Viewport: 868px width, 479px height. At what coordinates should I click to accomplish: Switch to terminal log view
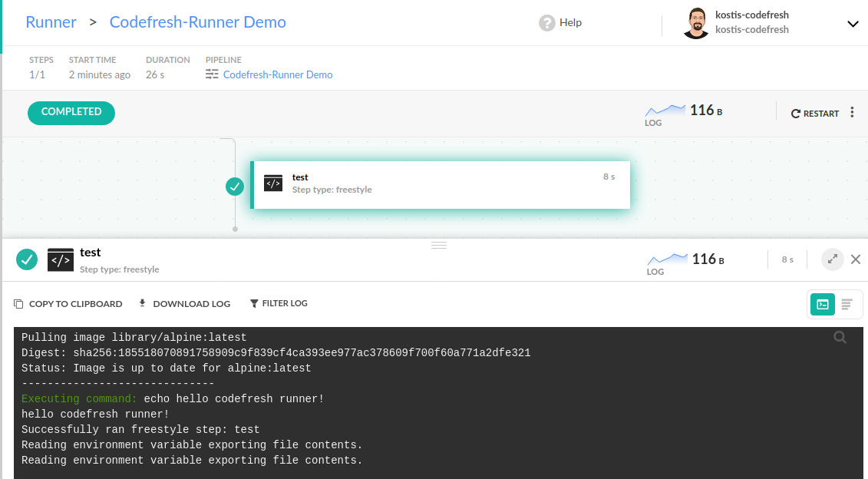pyautogui.click(x=823, y=305)
